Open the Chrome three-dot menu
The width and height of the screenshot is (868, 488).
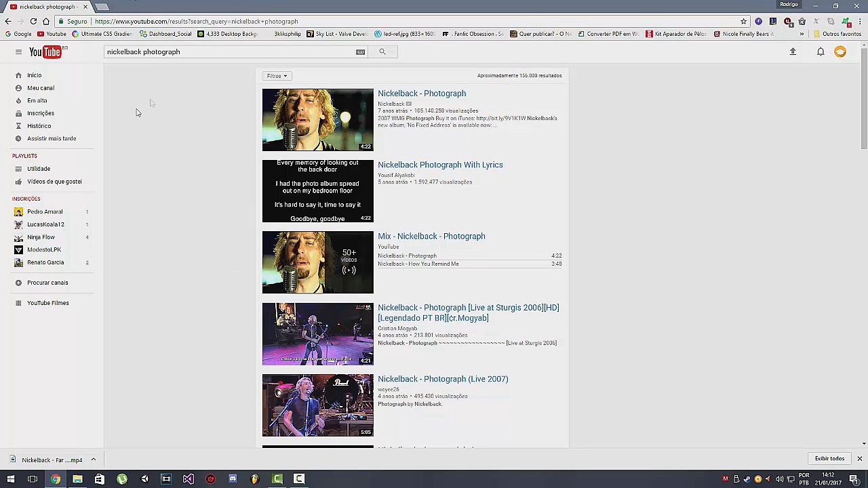pos(859,21)
